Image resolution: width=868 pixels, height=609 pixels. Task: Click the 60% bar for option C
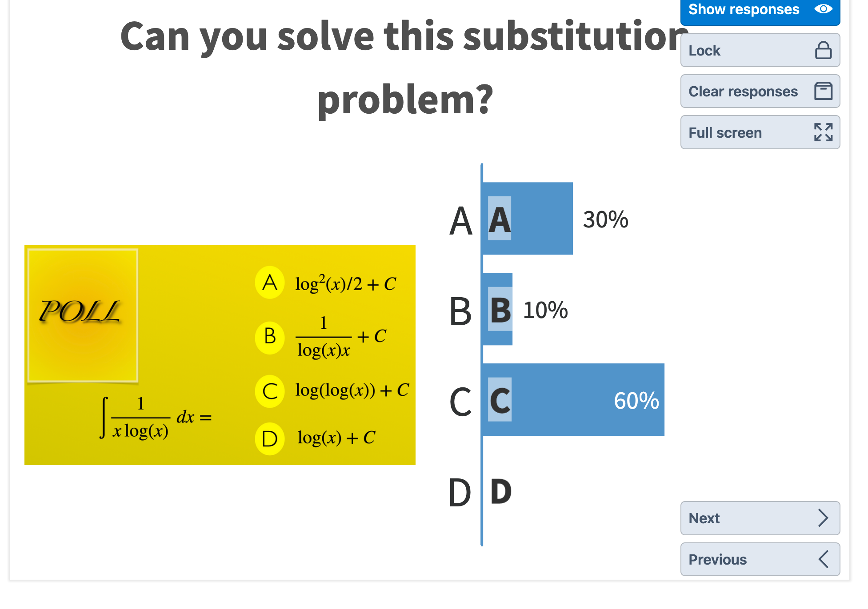point(573,399)
